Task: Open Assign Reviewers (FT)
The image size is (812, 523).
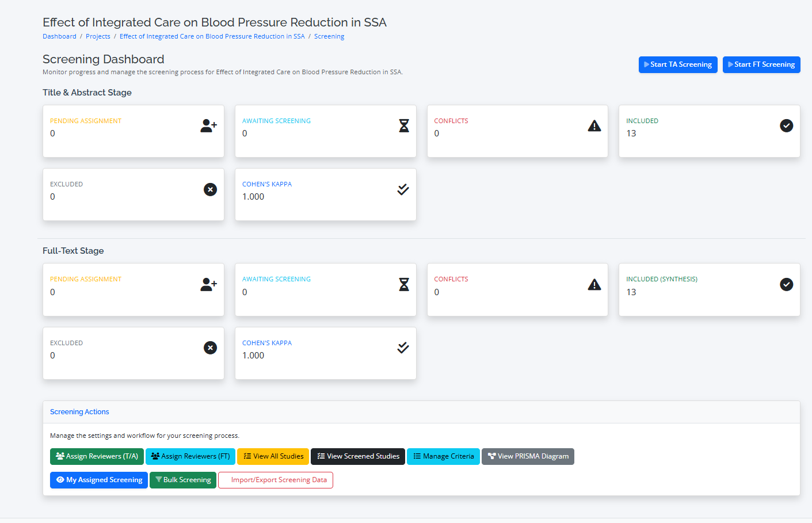Action: click(x=190, y=456)
